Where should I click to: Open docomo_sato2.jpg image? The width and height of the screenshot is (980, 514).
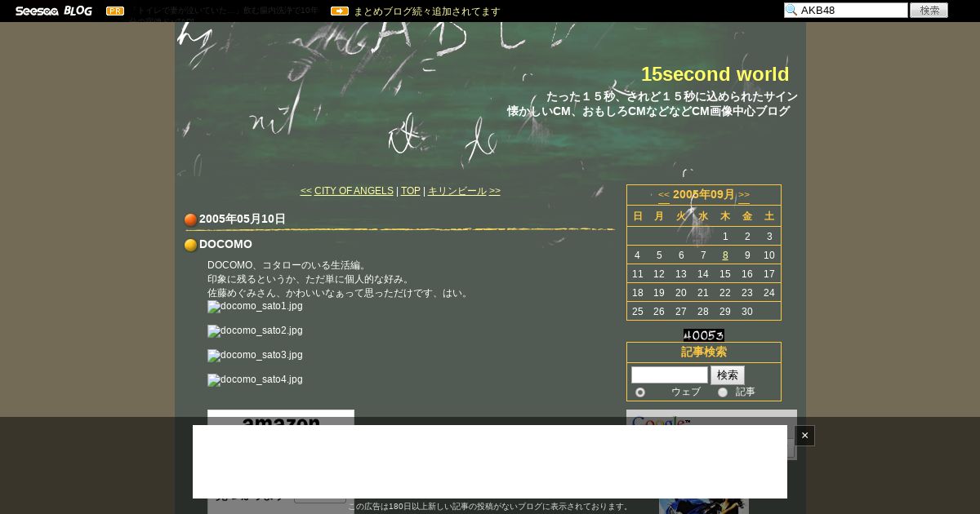[255, 331]
